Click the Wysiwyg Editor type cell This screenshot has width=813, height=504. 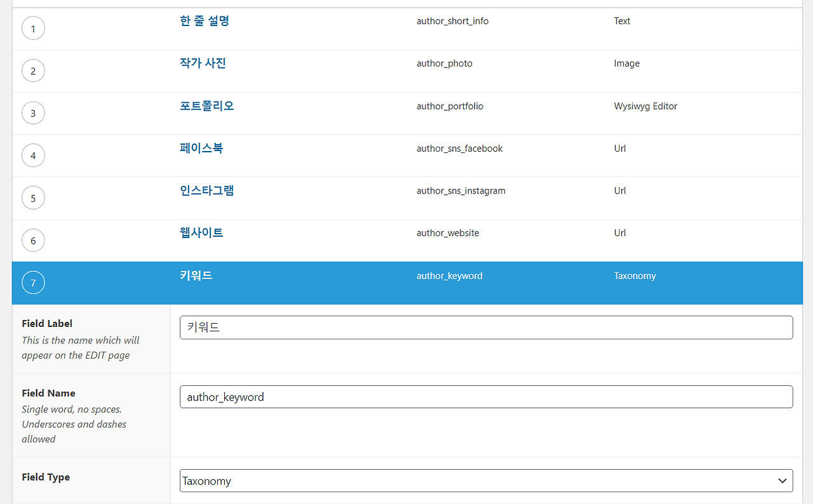[646, 106]
